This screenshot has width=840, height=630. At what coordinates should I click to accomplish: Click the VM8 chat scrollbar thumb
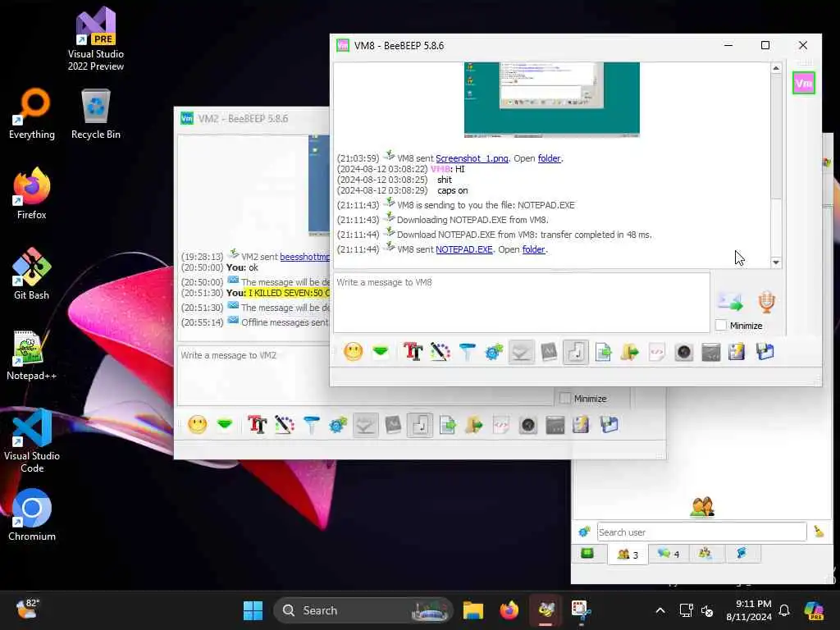776,137
